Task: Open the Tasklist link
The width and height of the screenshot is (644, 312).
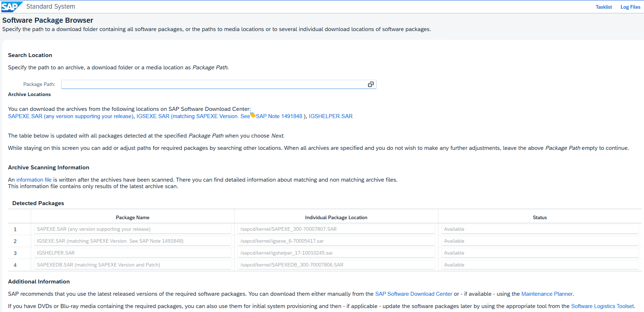Action: point(604,7)
